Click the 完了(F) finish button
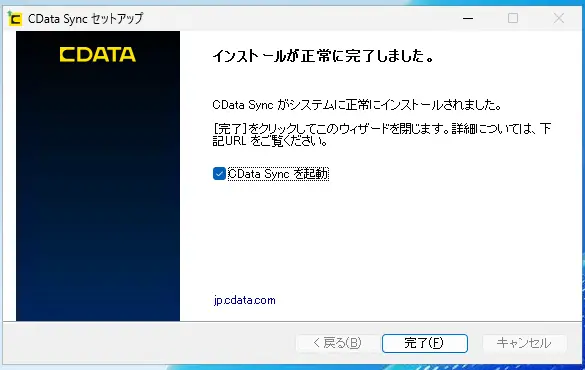Screen dimensions: 585x370 [425, 343]
